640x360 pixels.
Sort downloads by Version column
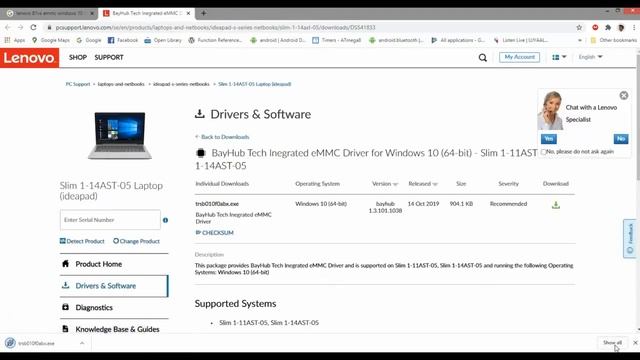(384, 184)
